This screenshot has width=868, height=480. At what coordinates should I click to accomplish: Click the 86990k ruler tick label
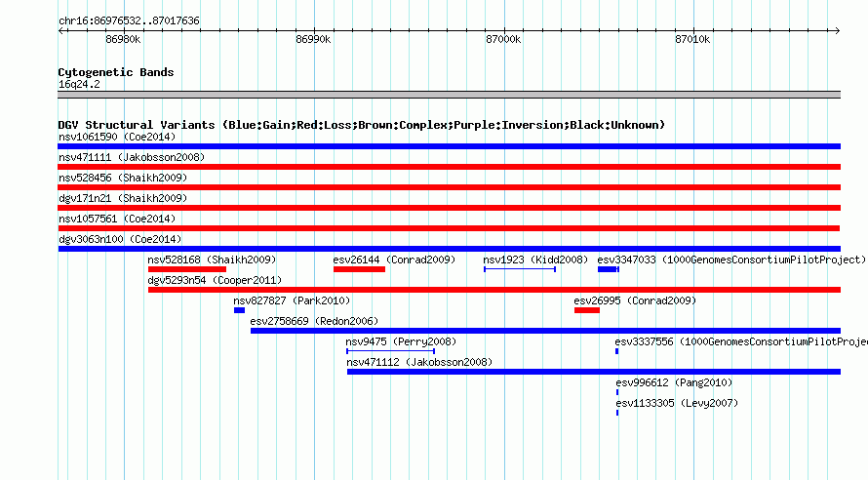[x=313, y=39]
